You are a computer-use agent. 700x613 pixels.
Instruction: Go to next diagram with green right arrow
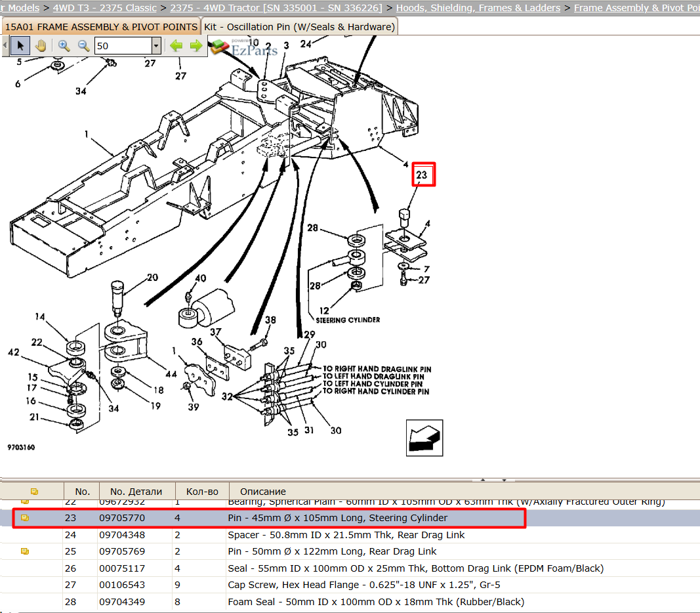coord(196,45)
